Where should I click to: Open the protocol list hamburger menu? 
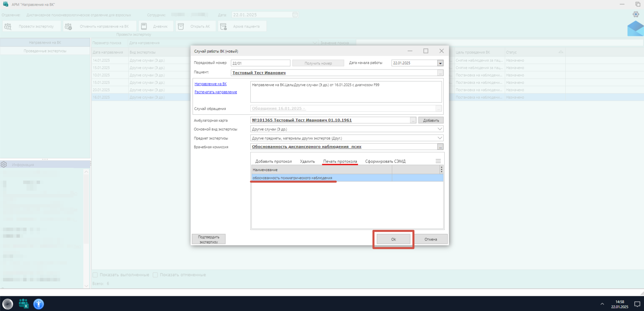(x=438, y=161)
